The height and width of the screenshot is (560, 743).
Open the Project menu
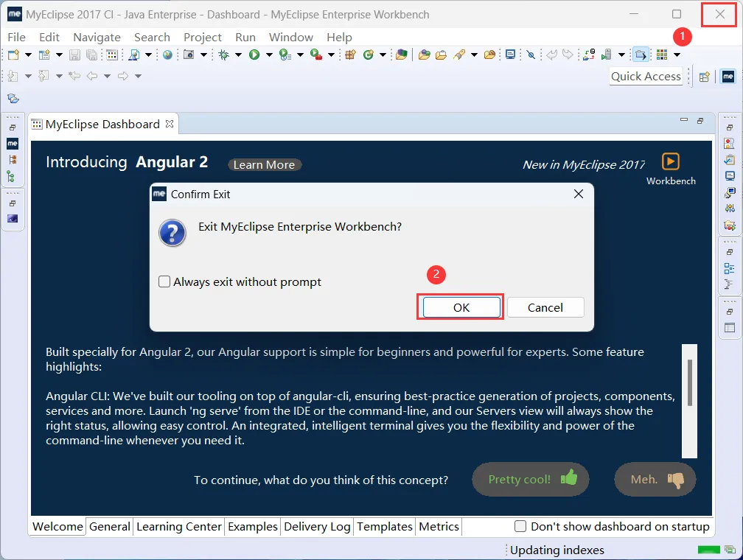(202, 38)
